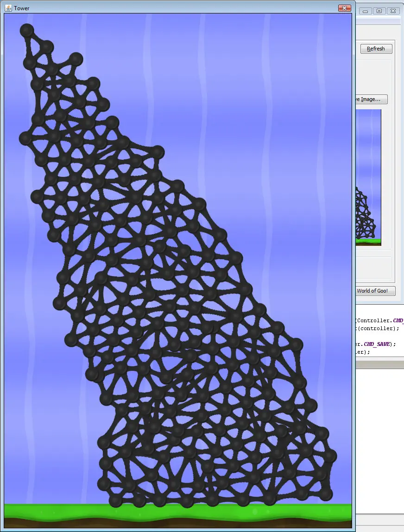Click the Save Image... button
The width and height of the screenshot is (404, 532).
(371, 99)
